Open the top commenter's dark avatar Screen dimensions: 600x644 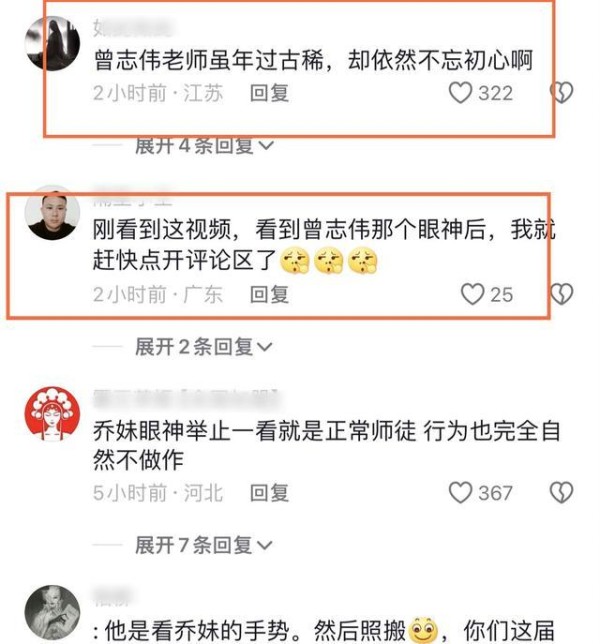[x=52, y=43]
